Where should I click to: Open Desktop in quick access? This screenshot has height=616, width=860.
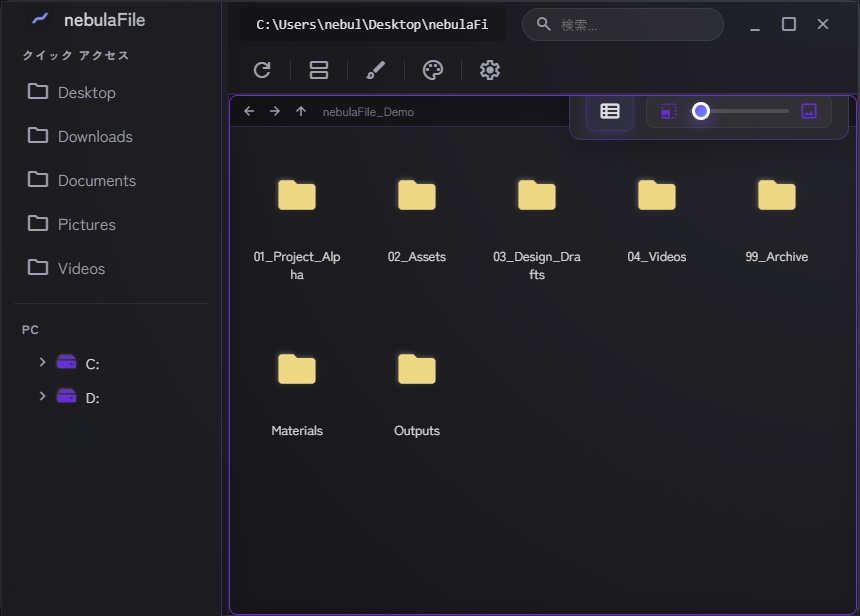pyautogui.click(x=72, y=92)
